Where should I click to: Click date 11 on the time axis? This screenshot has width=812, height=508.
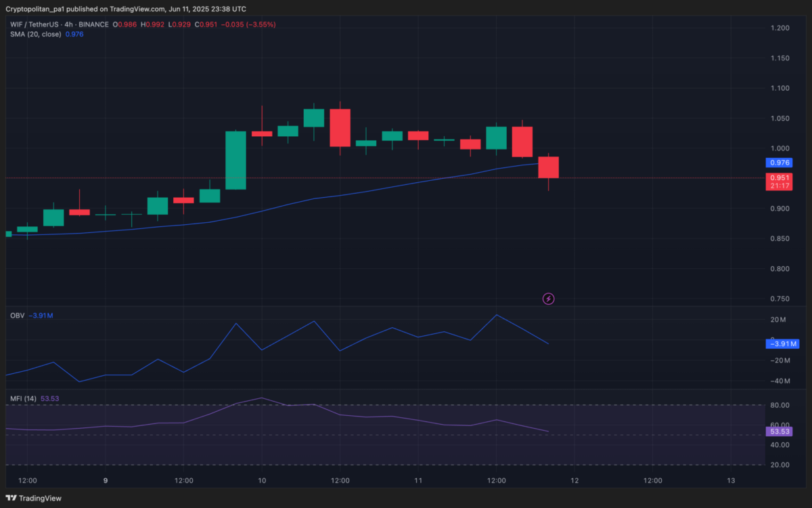[418, 481]
